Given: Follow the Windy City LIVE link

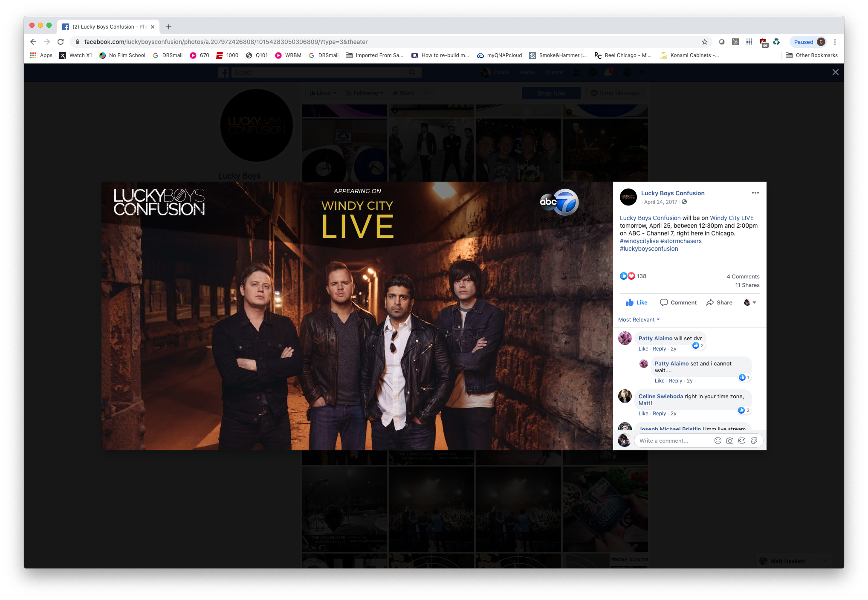Looking at the screenshot, I should [x=732, y=218].
